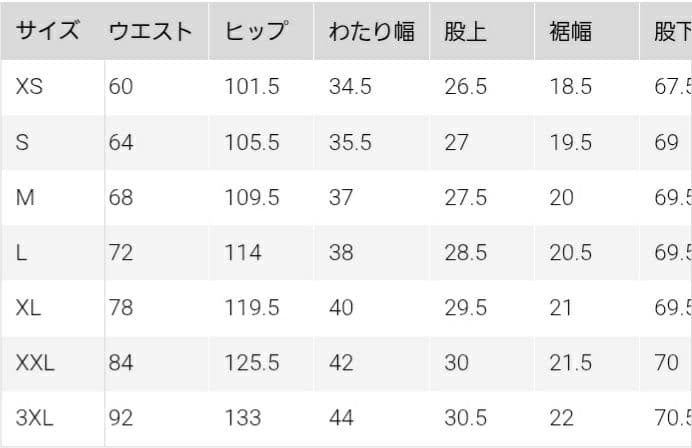
Task: Select the 3XL size row label
Action: (x=36, y=417)
